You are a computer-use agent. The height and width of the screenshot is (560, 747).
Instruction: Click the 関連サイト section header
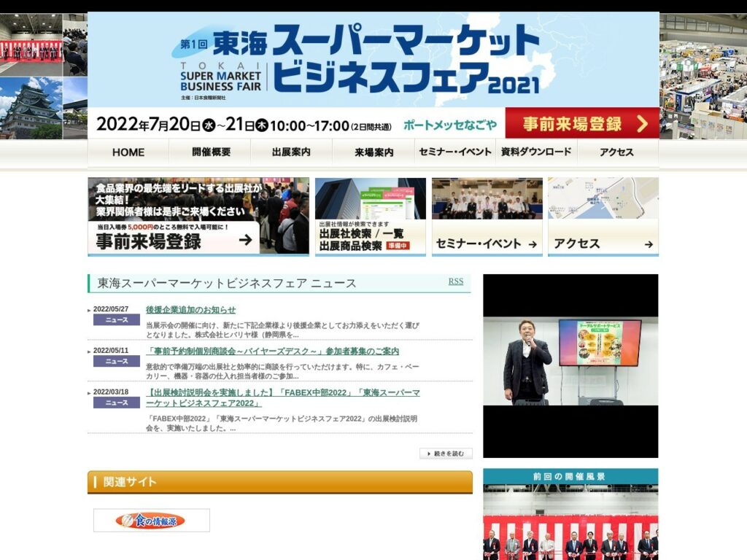click(x=280, y=482)
